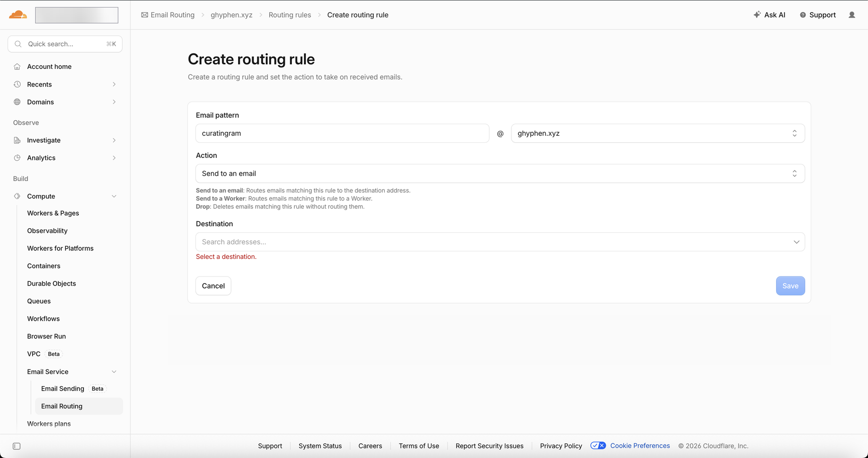Viewport: 868px width, 458px height.
Task: Select Email Routing in sidebar
Action: [x=79, y=406]
